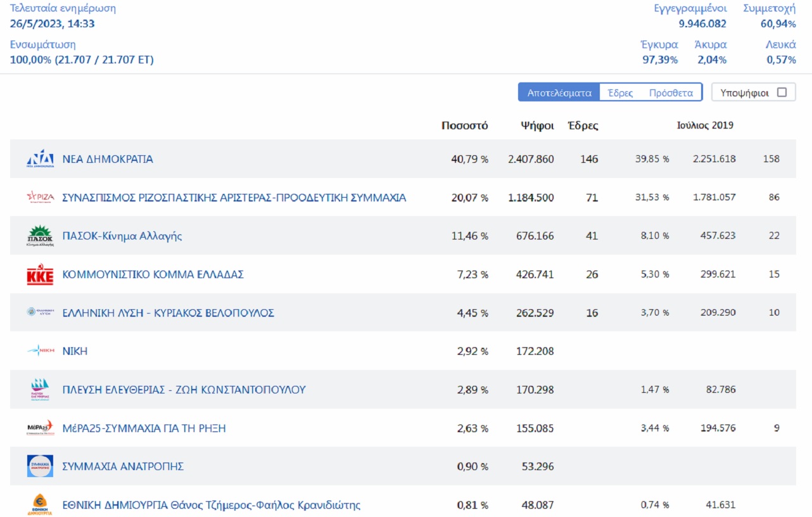812x517 pixels.
Task: Click the 53.296 votes value
Action: (x=538, y=467)
